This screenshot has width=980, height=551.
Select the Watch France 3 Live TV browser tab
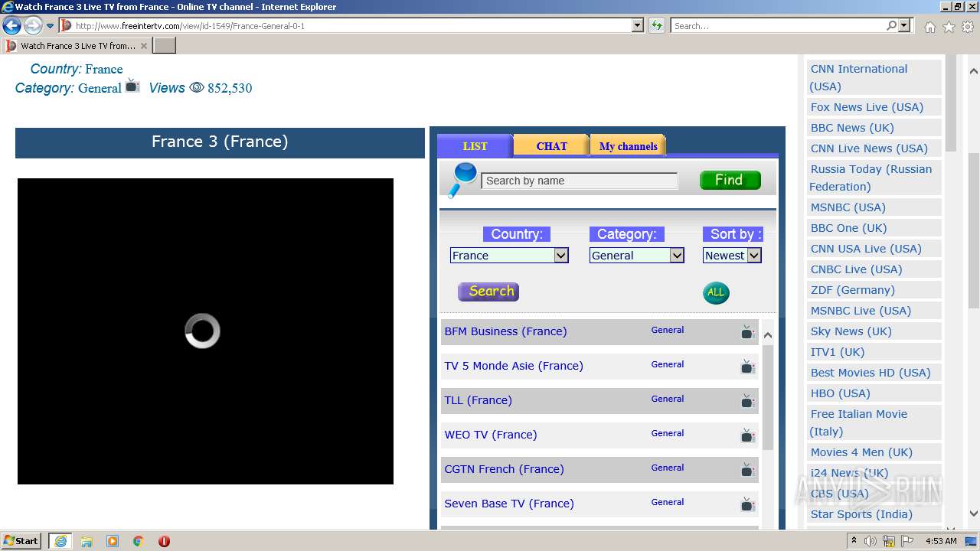point(77,46)
